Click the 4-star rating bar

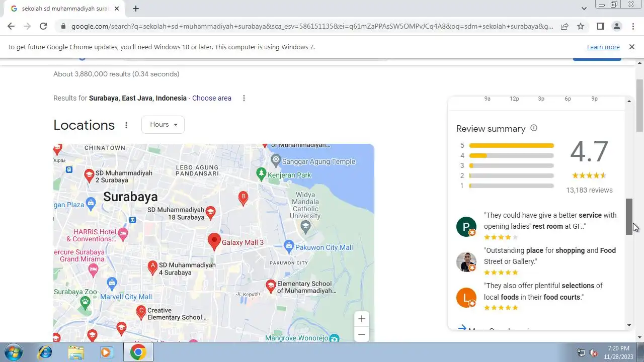[511, 156]
